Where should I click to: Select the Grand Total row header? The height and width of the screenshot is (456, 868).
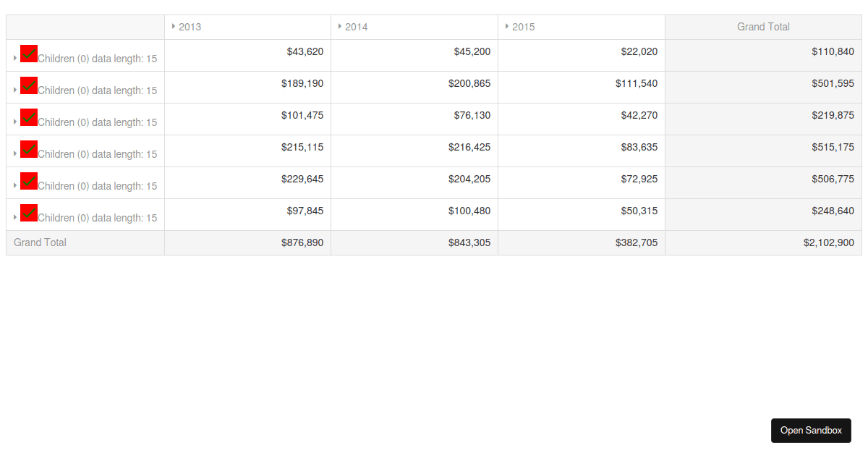40,242
